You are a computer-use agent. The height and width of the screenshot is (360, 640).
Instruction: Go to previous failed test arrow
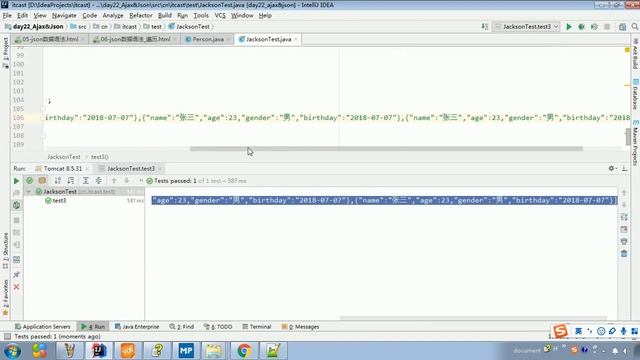pyautogui.click(x=114, y=180)
